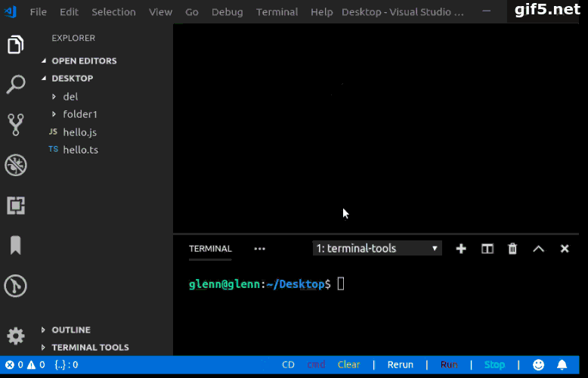Click the VS Code logo icon

point(10,11)
